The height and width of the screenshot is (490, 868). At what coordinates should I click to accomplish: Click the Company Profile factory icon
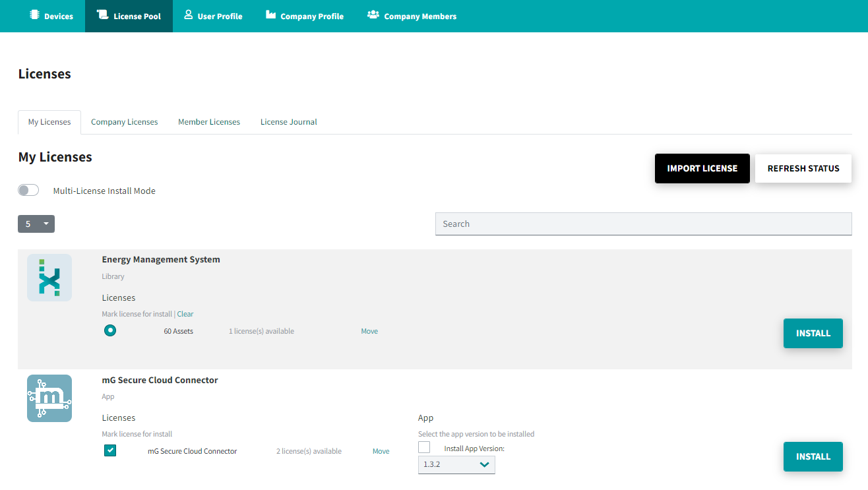[x=270, y=15]
